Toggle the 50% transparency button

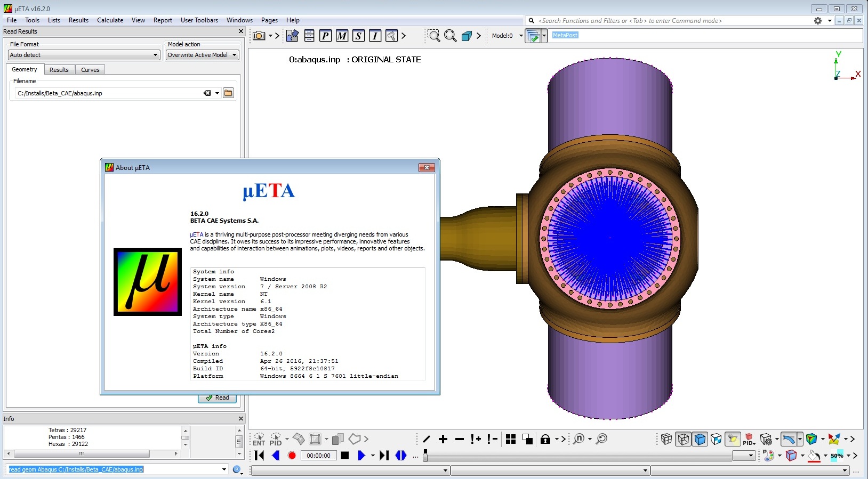pyautogui.click(x=837, y=456)
